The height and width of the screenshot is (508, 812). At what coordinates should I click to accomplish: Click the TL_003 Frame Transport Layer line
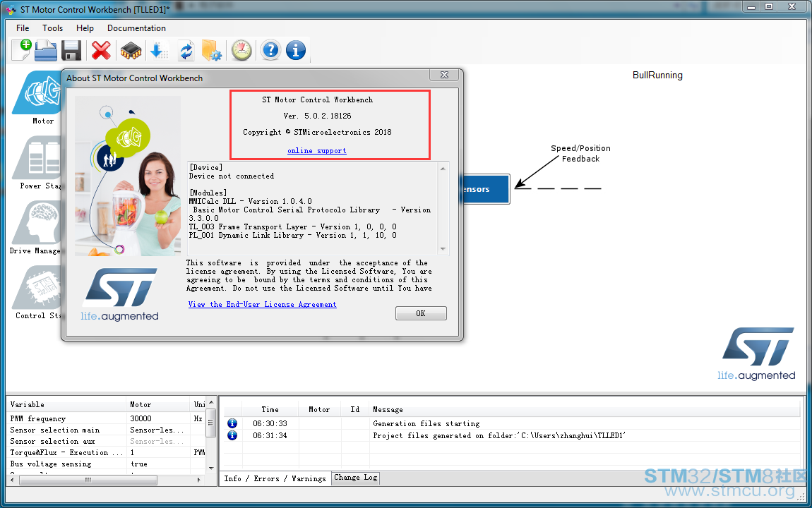click(292, 226)
